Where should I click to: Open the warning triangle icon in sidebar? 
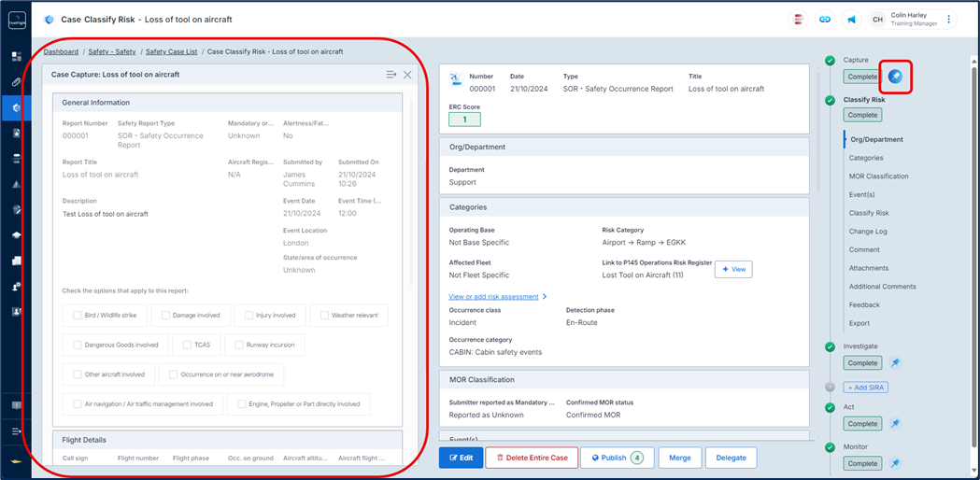tap(16, 185)
